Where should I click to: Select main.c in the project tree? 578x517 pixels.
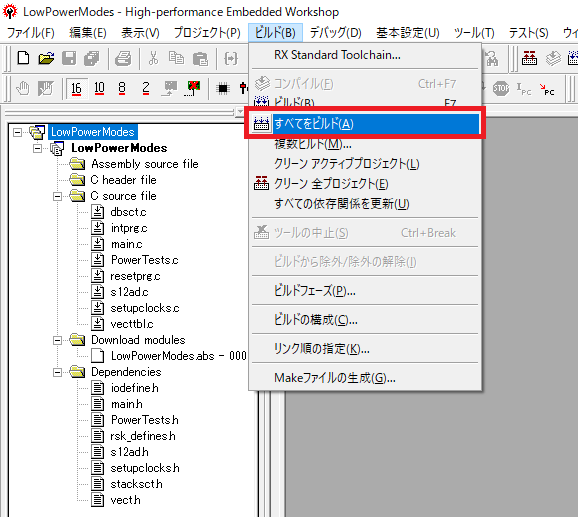(126, 244)
